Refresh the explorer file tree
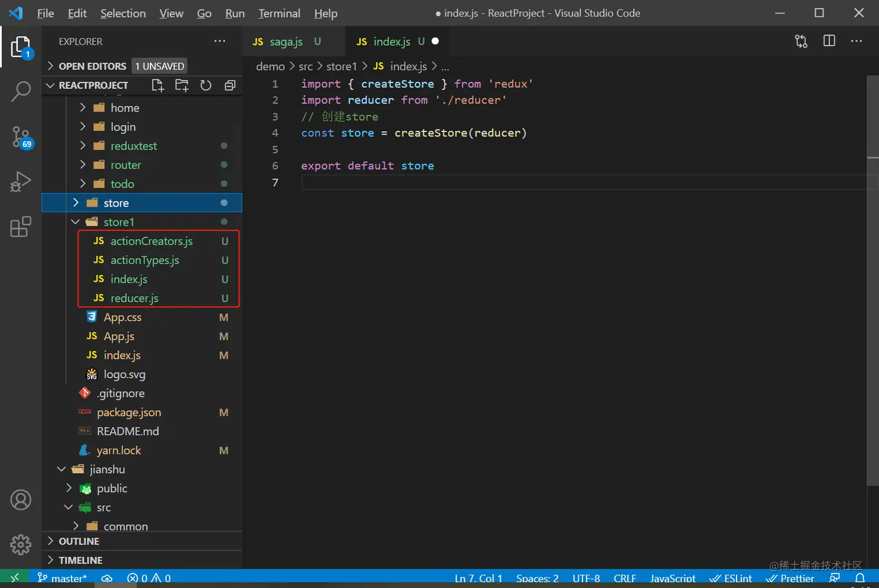 pyautogui.click(x=206, y=85)
